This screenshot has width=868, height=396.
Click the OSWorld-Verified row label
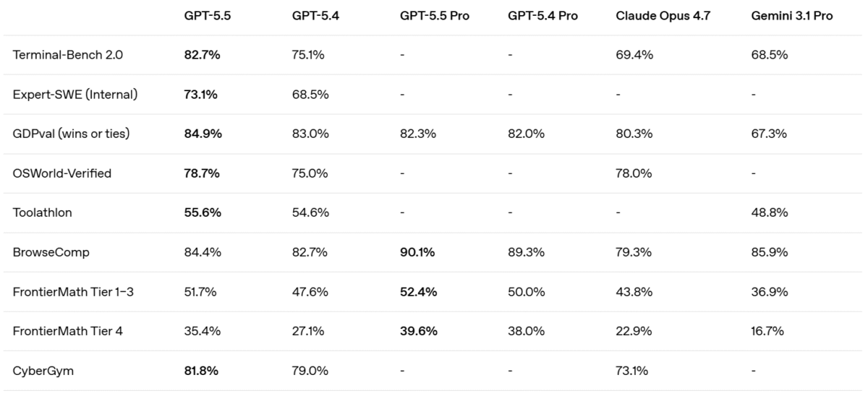[x=62, y=173]
